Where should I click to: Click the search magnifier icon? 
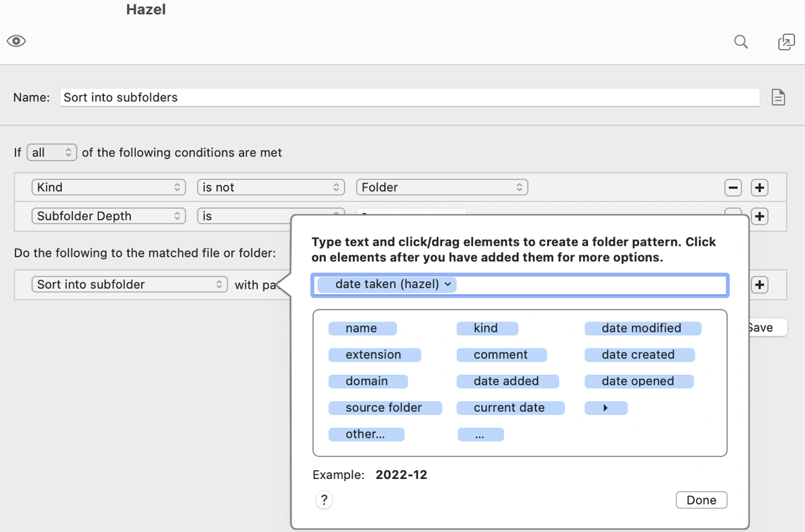click(740, 42)
